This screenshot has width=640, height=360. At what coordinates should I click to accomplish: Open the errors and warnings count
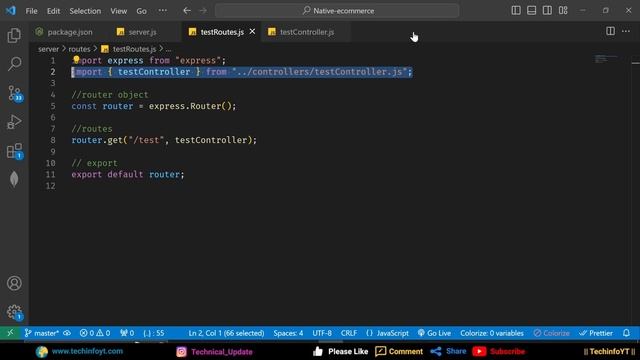point(95,333)
